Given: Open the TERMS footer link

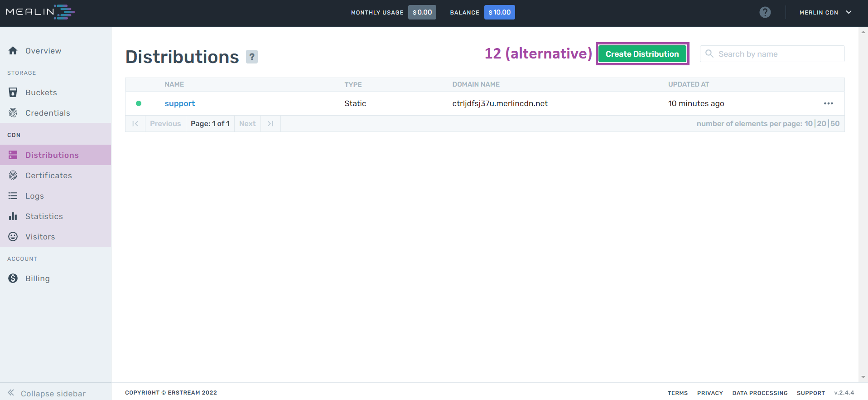Looking at the screenshot, I should click(678, 393).
